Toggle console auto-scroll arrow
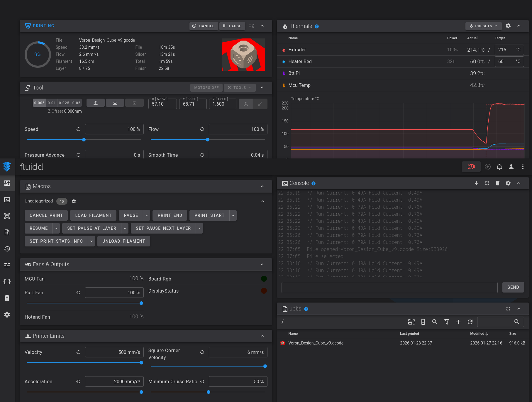Image resolution: width=532 pixels, height=402 pixels. (476, 183)
